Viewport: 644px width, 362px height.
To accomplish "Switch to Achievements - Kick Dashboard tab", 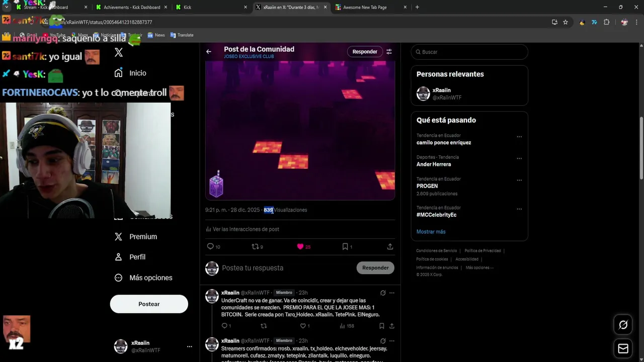I will click(x=132, y=7).
